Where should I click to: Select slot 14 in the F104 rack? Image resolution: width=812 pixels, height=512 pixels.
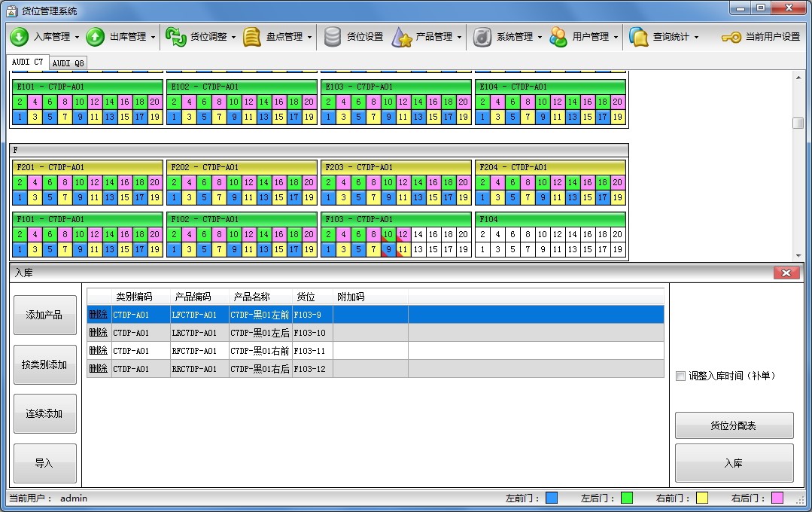[x=573, y=234]
